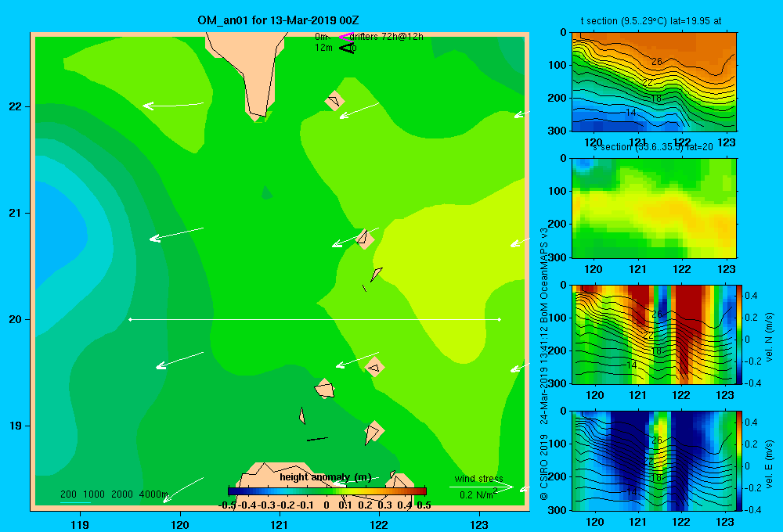Open the temperature section panel at top right

click(654, 82)
